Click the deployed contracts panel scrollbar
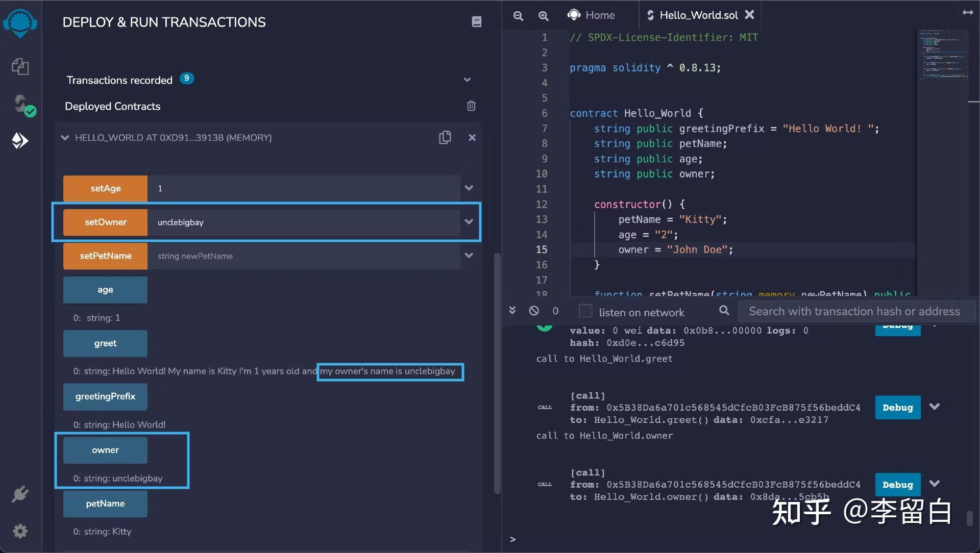980x553 pixels. pyautogui.click(x=497, y=372)
